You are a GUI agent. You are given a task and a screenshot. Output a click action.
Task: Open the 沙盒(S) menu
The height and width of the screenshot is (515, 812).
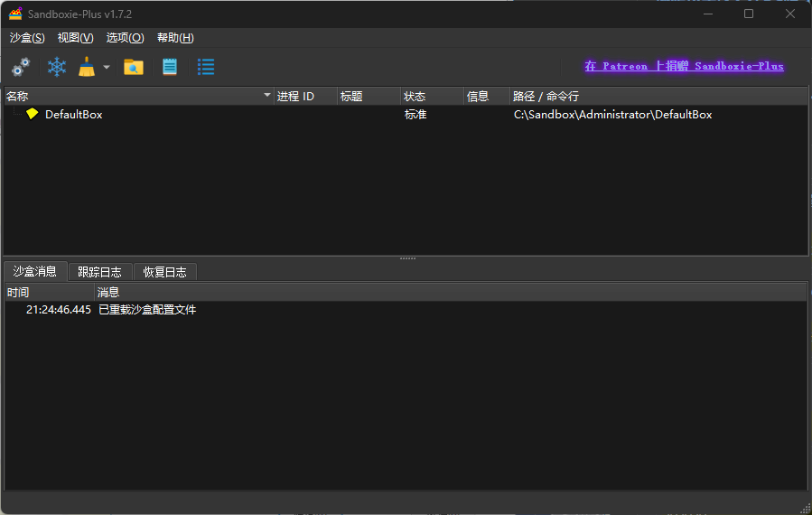coord(27,38)
